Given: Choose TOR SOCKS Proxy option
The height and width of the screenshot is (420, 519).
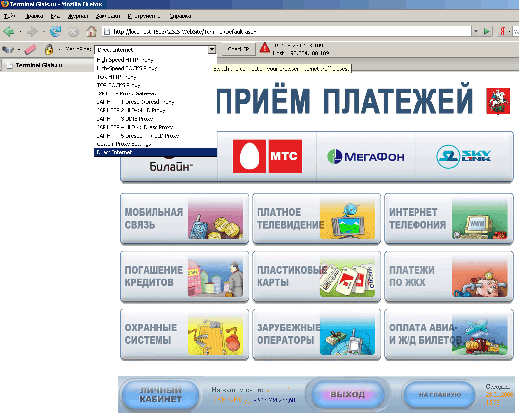Looking at the screenshot, I should pos(156,85).
